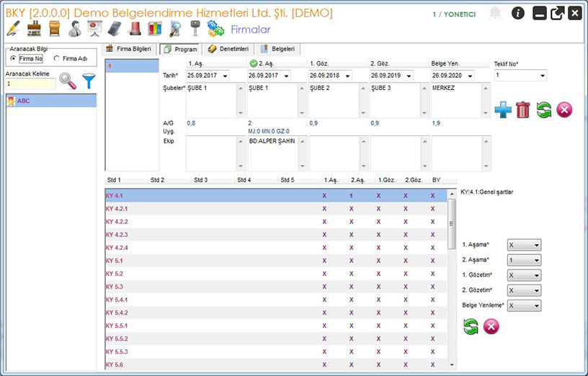Image resolution: width=588 pixels, height=376 pixels.
Task: Click the blue plus add program icon
Action: tap(503, 109)
